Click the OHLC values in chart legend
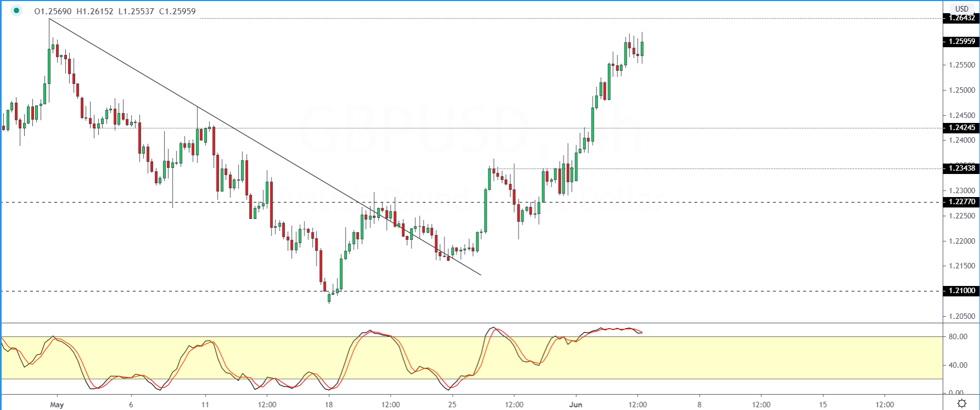 (x=115, y=11)
